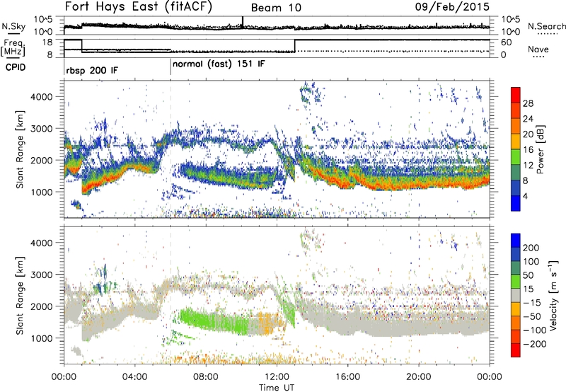Click the red top segment of Power colorbar
The width and height of the screenshot is (566, 392).
coord(516,96)
